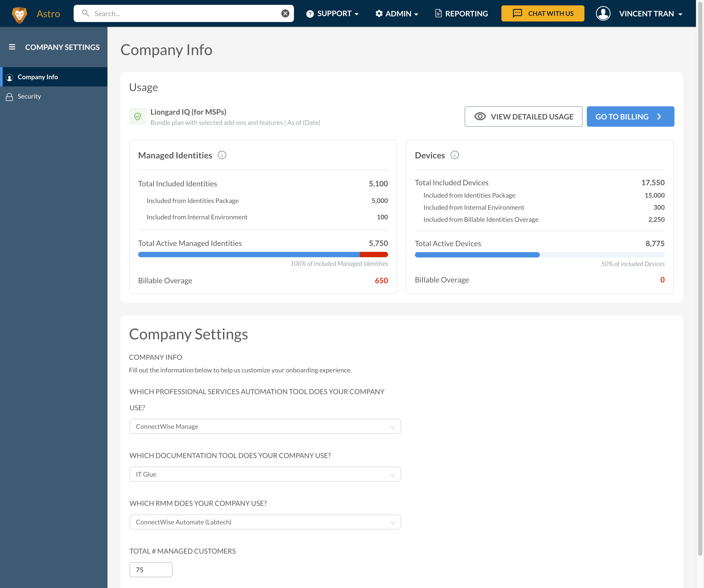Open the ConnectWise Automate RMM dropdown
Screen dimensions: 704x588
pyautogui.click(x=265, y=522)
